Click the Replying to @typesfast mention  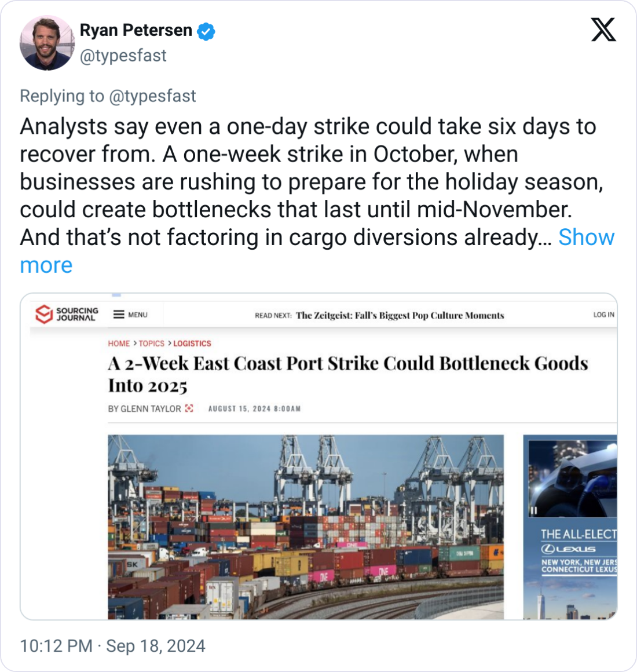click(152, 96)
